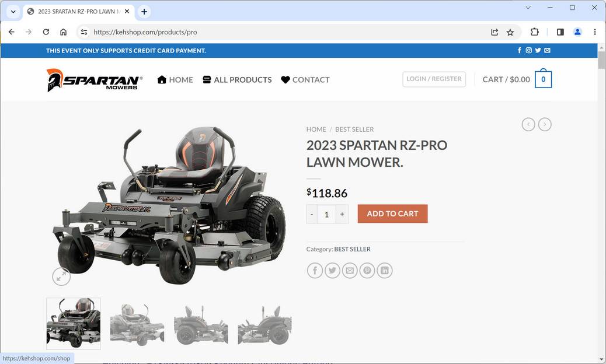Open the CART / $0.00 link
606x364 pixels.
[506, 79]
